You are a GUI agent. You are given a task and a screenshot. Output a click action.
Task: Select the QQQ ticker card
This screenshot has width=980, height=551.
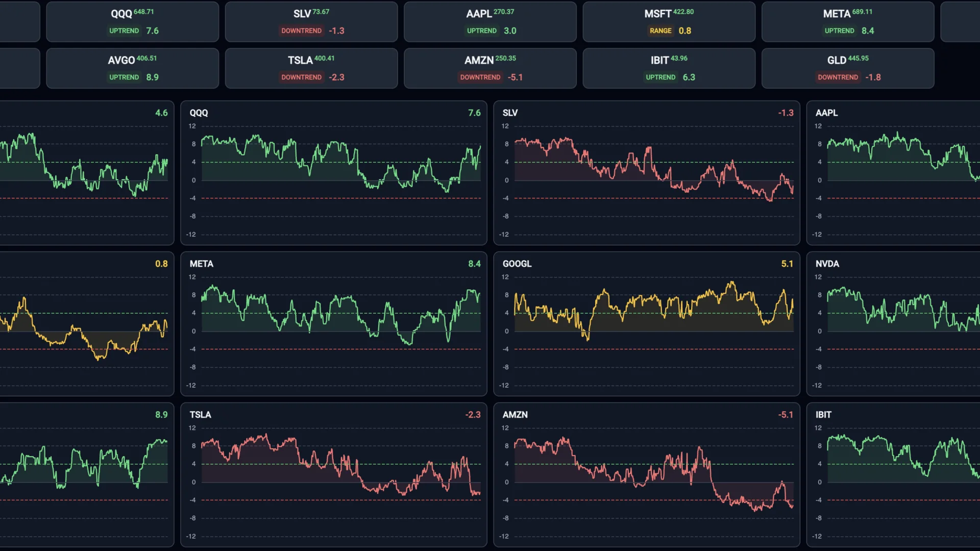[132, 21]
